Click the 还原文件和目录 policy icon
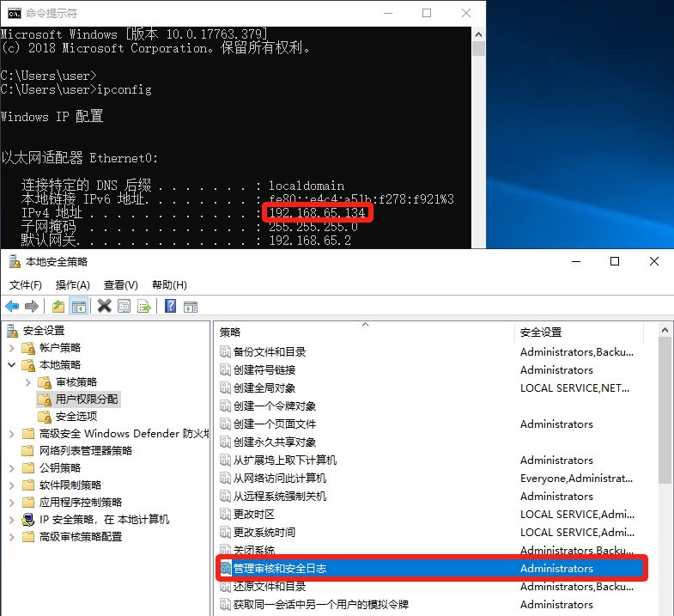The height and width of the screenshot is (616, 674). 225,586
